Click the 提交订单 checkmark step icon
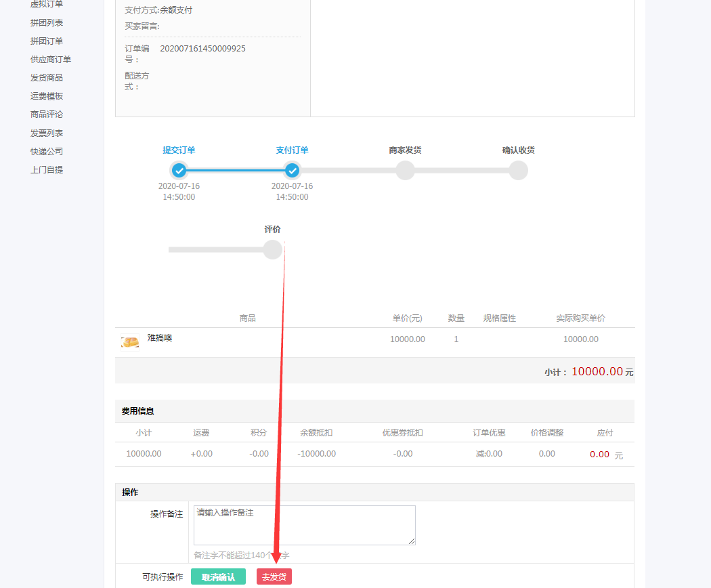 179,170
